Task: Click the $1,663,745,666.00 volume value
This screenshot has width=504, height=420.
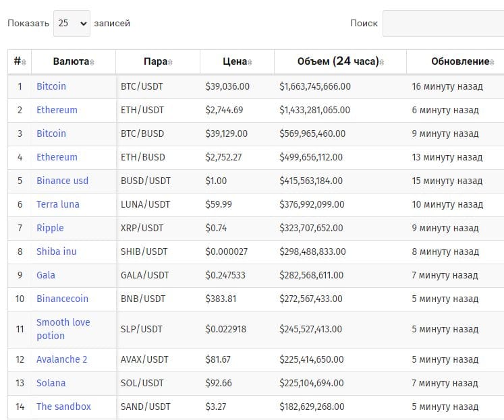Action: [315, 87]
